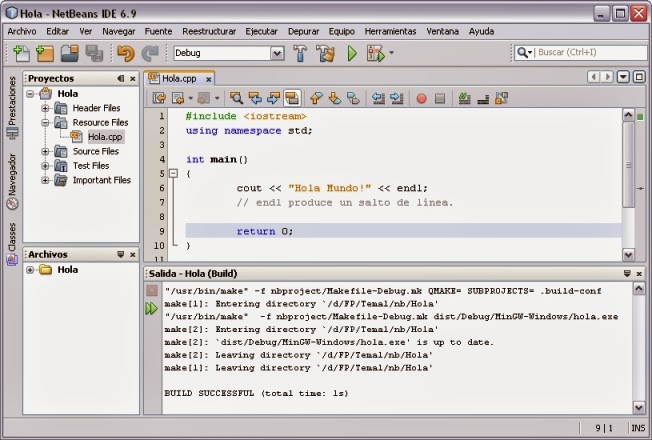Click the New File toolbar icon
This screenshot has width=652, height=440.
click(x=21, y=53)
